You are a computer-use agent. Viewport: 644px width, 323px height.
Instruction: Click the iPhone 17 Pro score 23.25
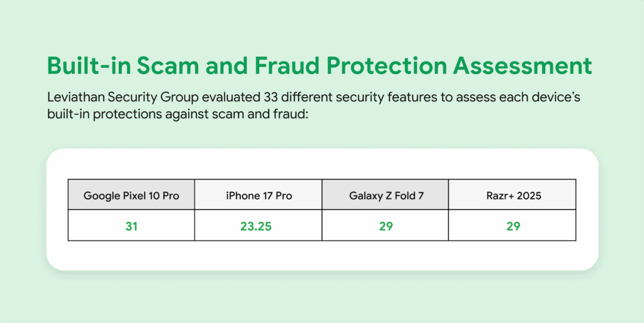[x=258, y=226]
